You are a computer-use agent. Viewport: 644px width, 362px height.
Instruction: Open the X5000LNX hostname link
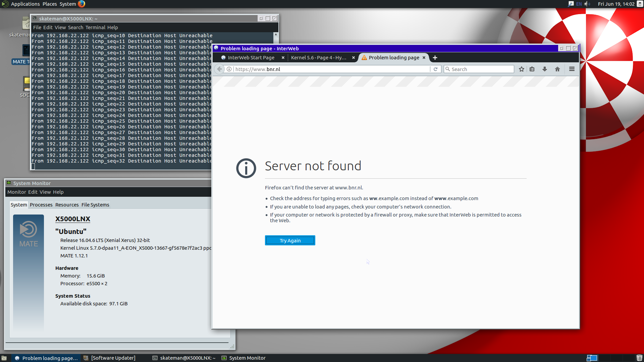pos(73,219)
